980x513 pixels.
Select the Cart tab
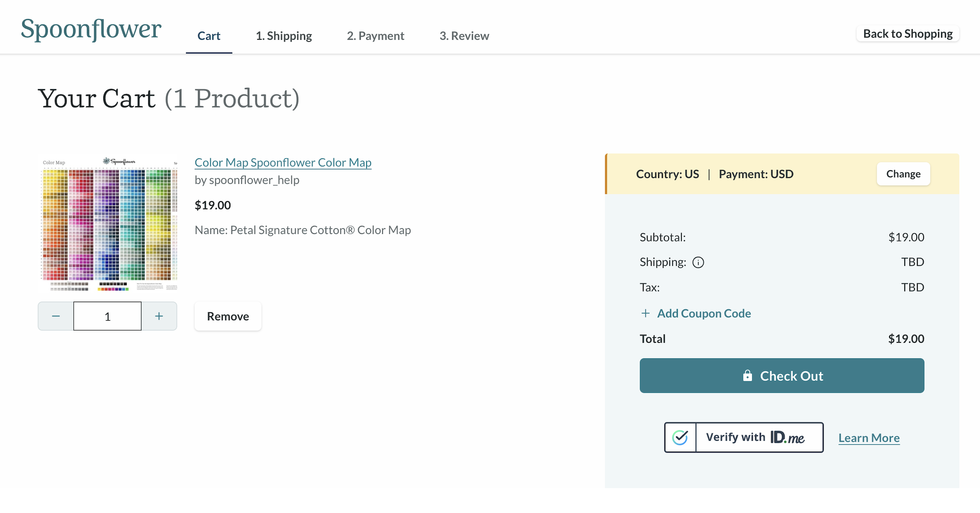(x=209, y=36)
